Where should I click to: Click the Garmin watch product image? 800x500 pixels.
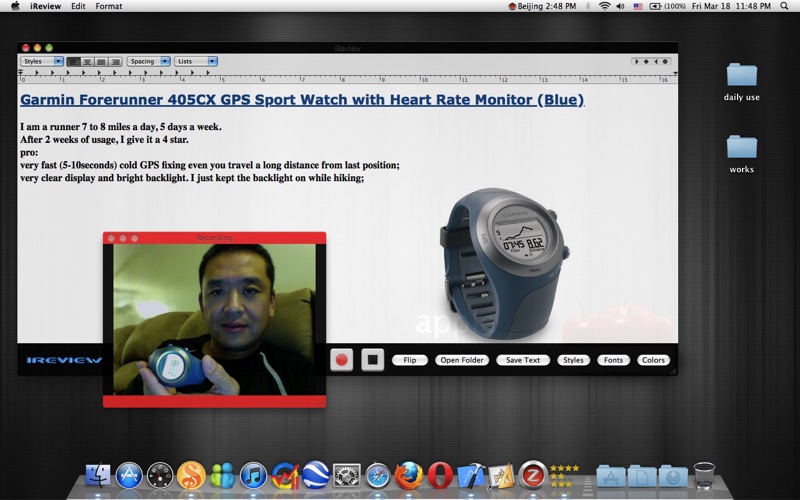point(504,263)
